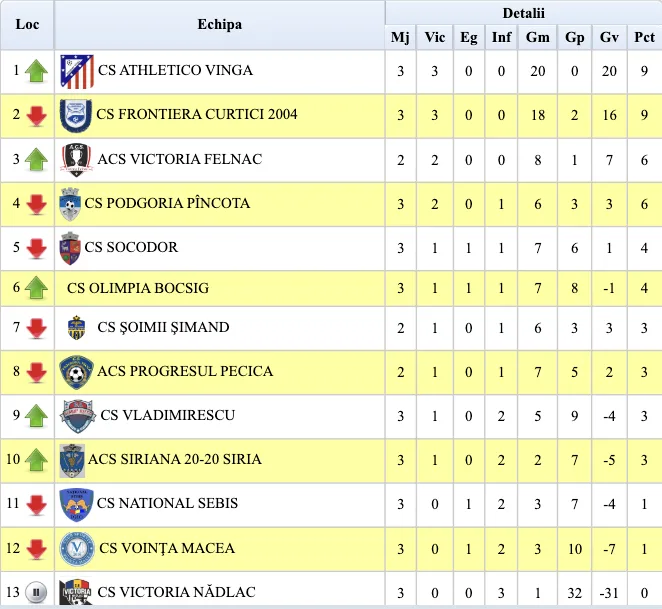Click the Loc column header
Viewport: 662px width, 609px height.
27,24
